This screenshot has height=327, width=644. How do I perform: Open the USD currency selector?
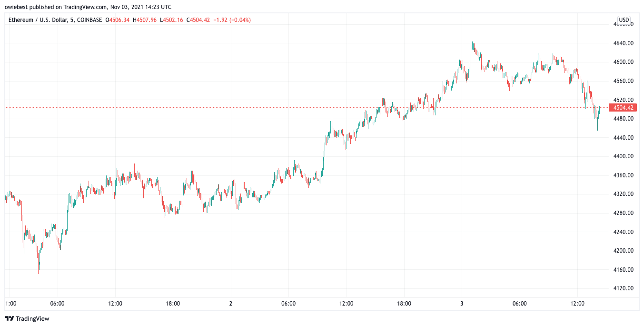tap(624, 20)
